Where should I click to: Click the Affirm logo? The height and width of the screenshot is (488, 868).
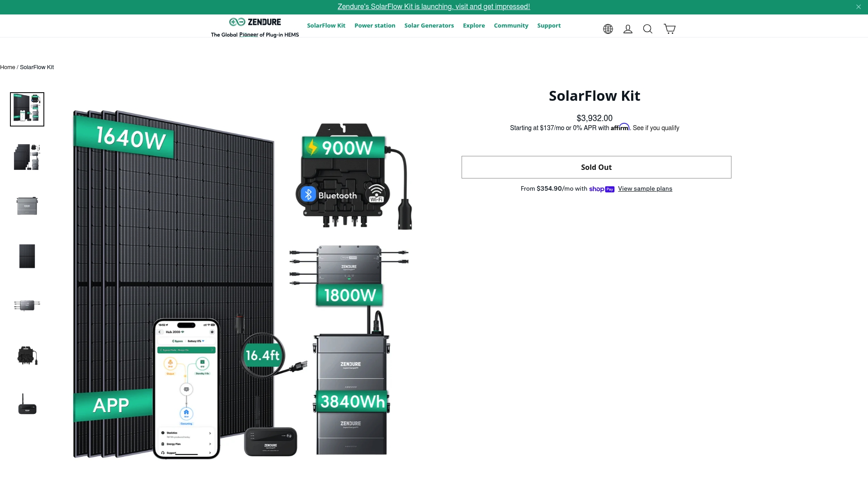click(x=620, y=127)
